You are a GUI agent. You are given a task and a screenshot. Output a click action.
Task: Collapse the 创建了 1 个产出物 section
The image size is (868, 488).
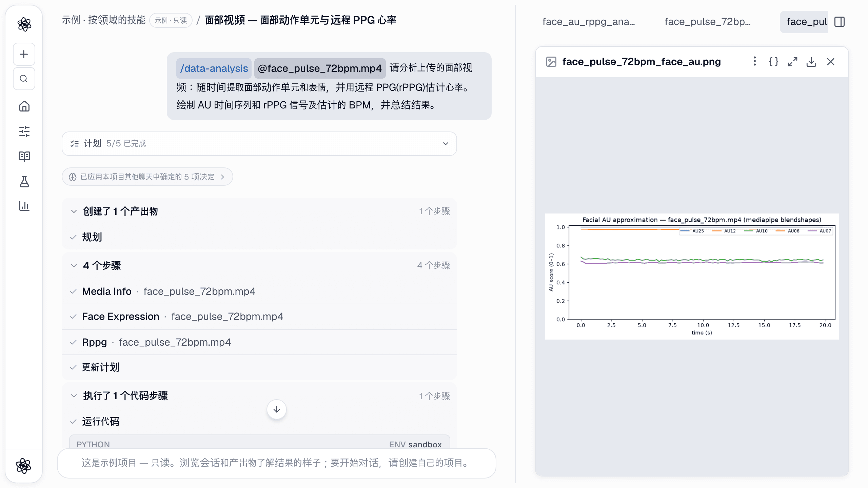pyautogui.click(x=259, y=211)
